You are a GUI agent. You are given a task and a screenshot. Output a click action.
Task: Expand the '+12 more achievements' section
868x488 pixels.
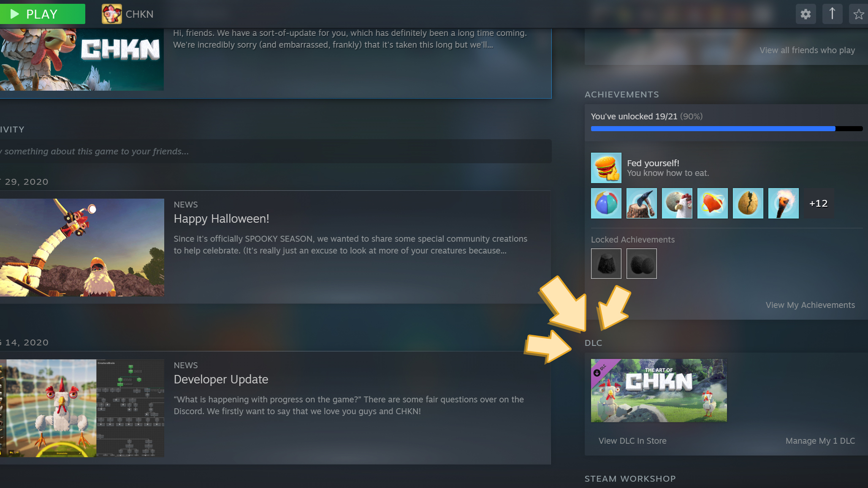pyautogui.click(x=818, y=202)
